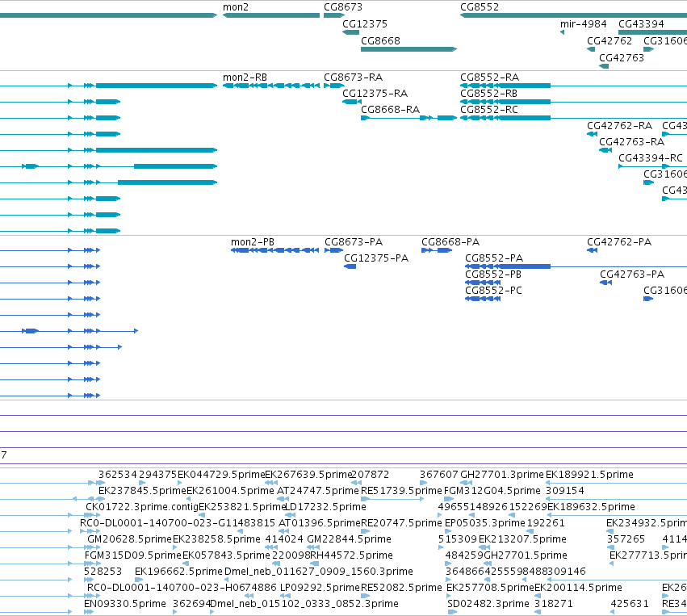687x616 pixels.
Task: Select EST AT24747.5prime
Action: [x=317, y=491]
